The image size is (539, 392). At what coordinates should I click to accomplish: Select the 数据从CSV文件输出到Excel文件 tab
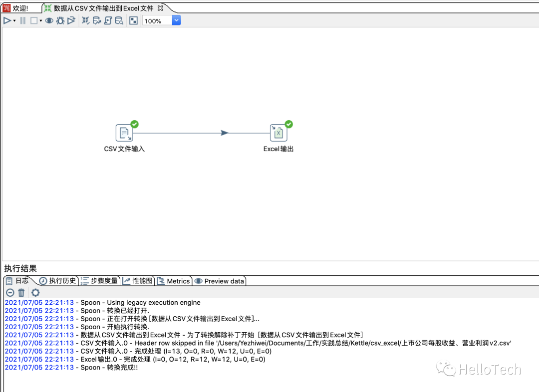click(x=103, y=8)
